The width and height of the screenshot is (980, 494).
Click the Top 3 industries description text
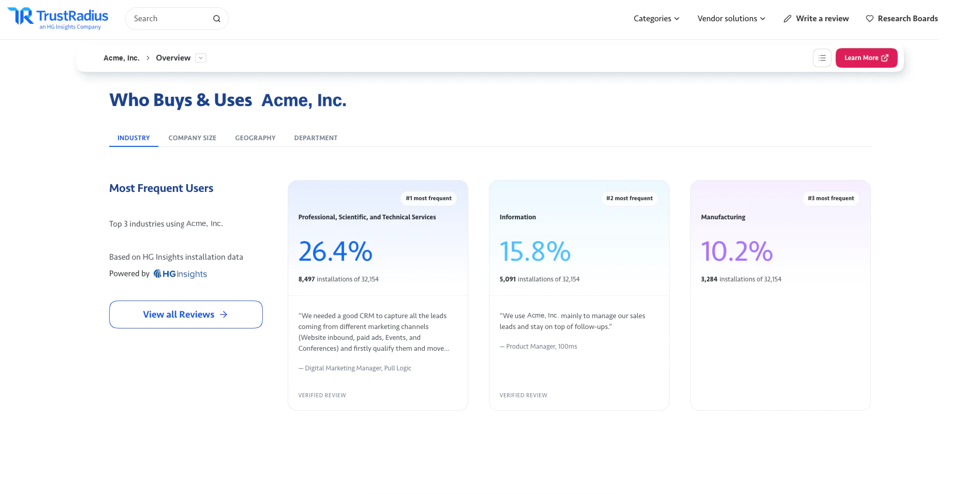(166, 224)
